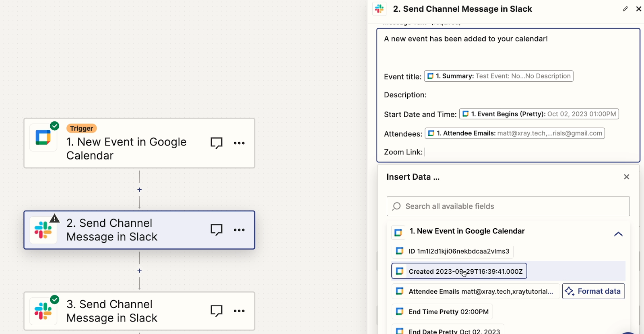
Task: Focus the Search all available fields box
Action: click(508, 206)
